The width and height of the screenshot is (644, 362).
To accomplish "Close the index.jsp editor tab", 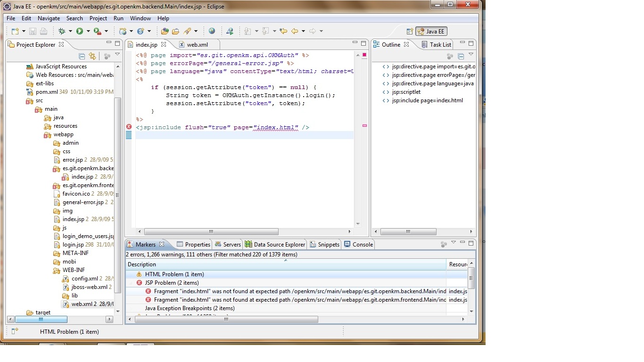I will click(x=164, y=44).
